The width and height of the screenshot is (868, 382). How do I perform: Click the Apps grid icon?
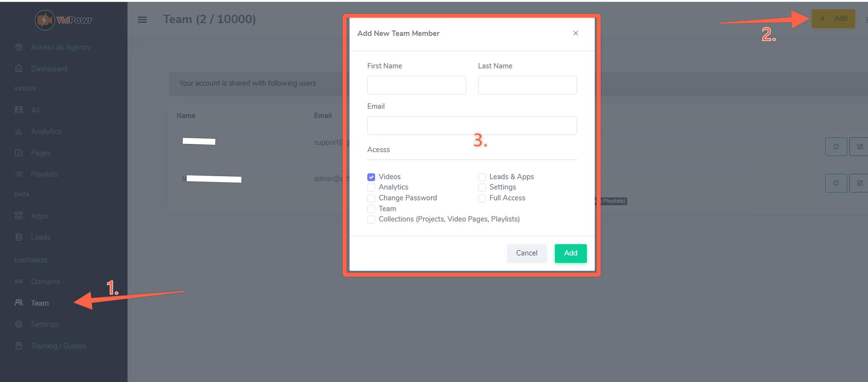pos(19,216)
